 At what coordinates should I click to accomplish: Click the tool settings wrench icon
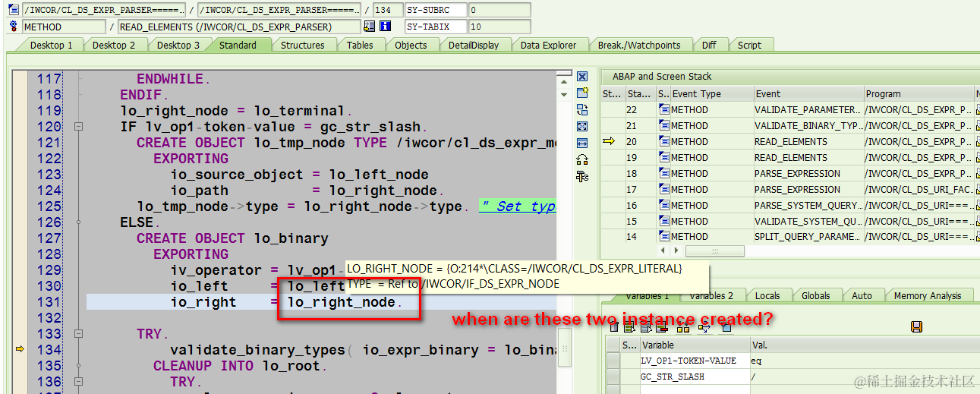coord(582,176)
